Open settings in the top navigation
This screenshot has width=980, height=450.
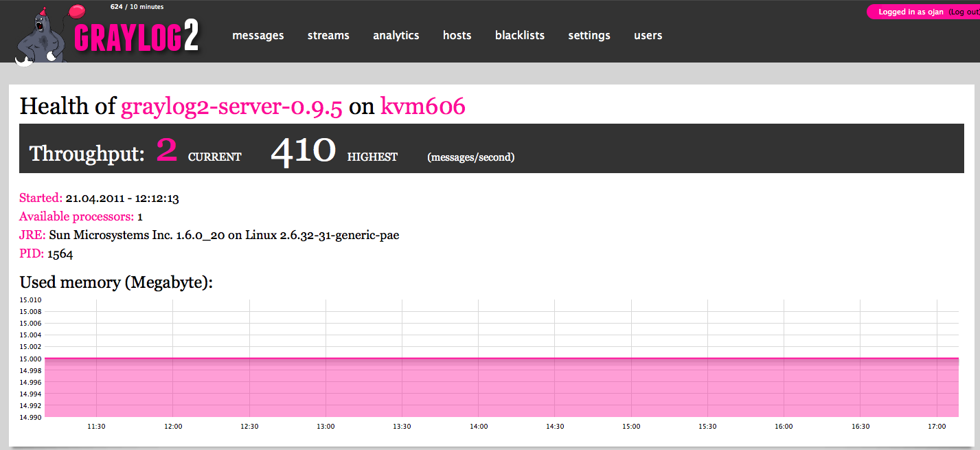point(589,36)
